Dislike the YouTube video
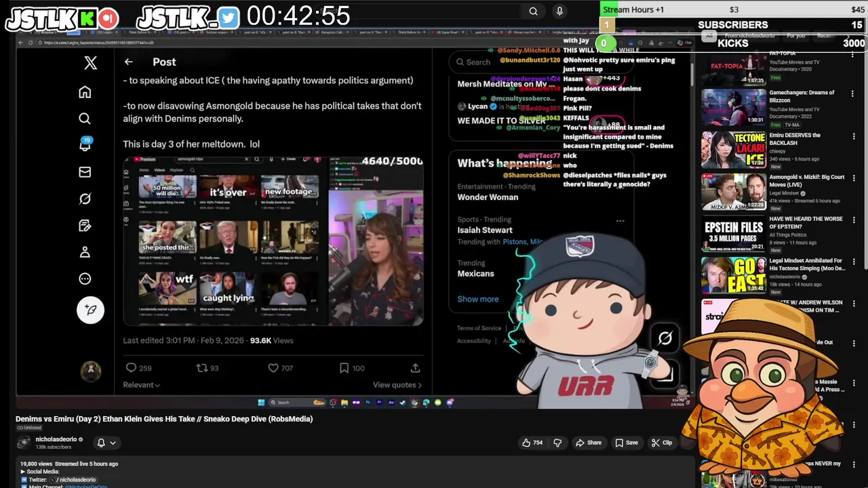This screenshot has width=868, height=488. (x=557, y=443)
